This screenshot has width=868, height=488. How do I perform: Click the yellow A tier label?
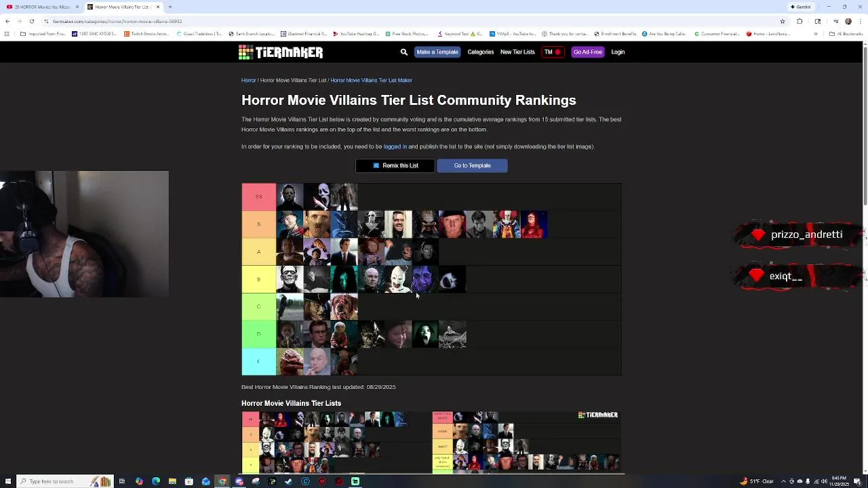[258, 251]
